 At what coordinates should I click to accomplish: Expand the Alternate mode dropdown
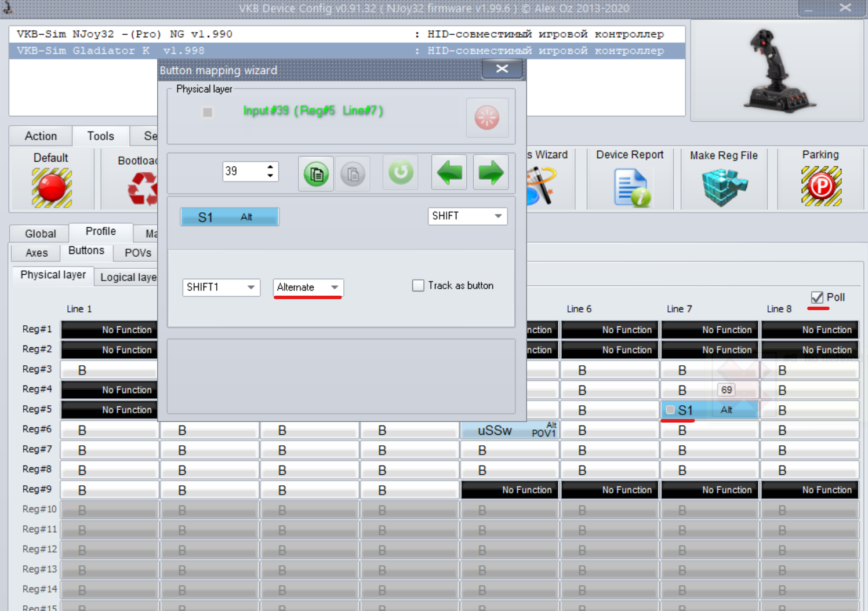[x=308, y=287]
